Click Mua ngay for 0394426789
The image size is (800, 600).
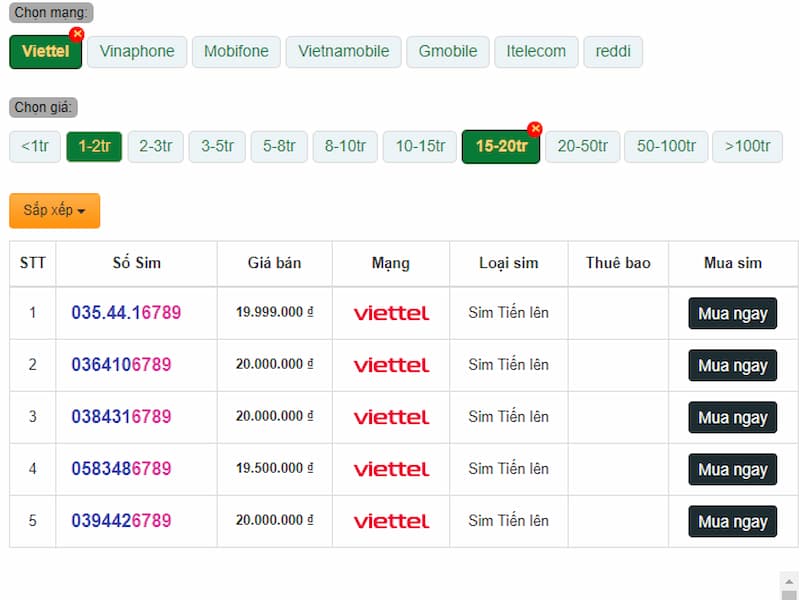[733, 521]
